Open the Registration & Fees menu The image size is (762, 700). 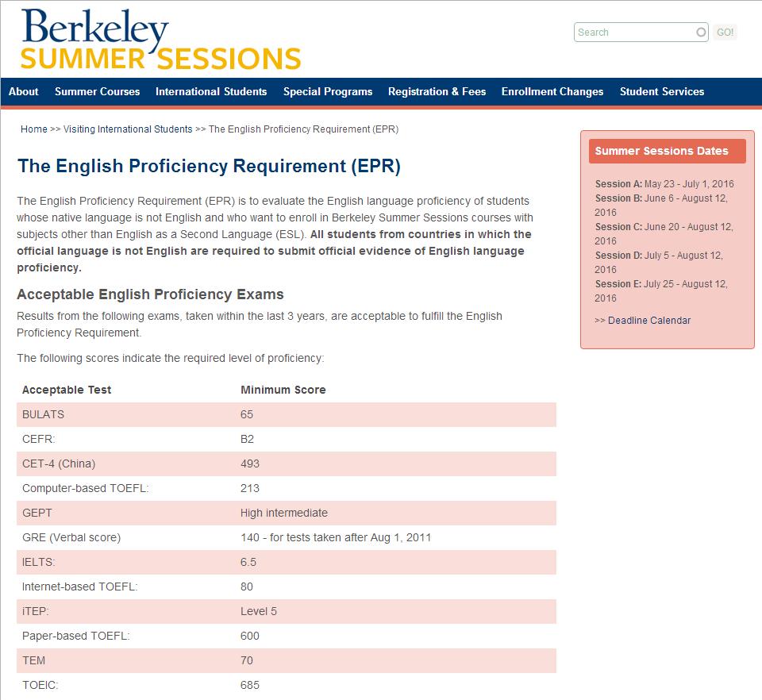tap(437, 91)
